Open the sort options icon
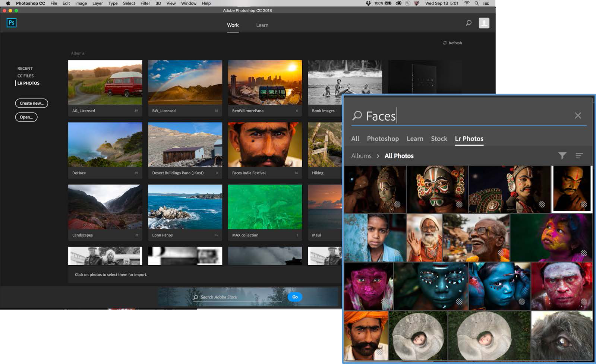This screenshot has width=596, height=364. (x=579, y=156)
